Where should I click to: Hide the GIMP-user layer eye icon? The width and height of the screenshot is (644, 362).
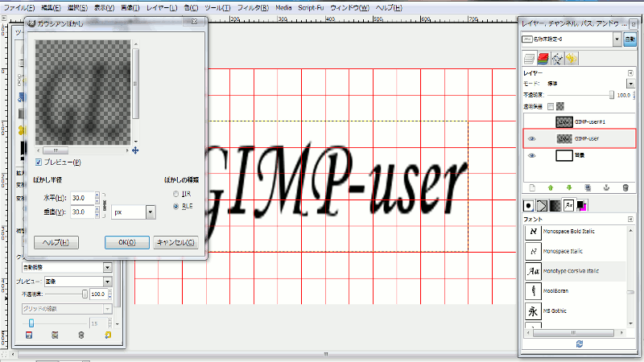coord(532,138)
